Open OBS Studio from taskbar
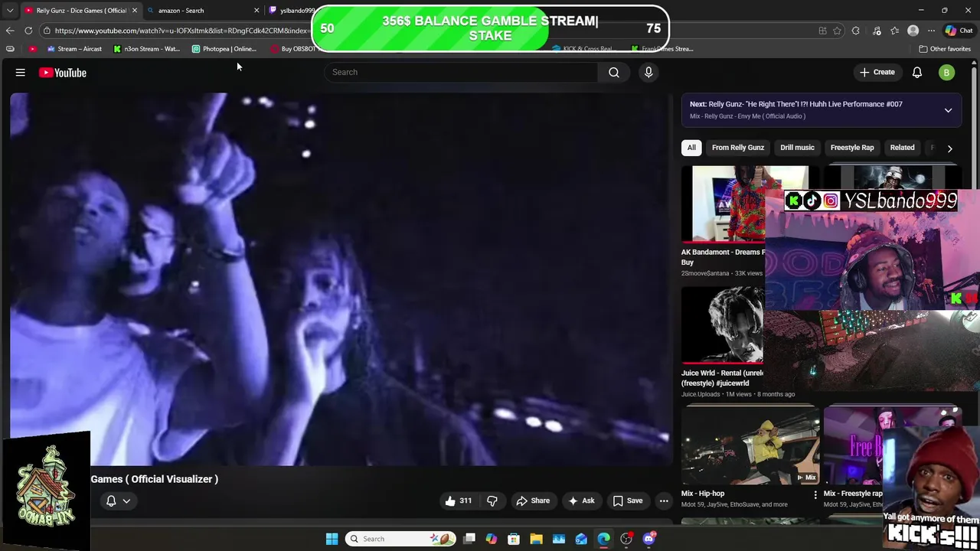This screenshot has height=551, width=980. pos(626,539)
